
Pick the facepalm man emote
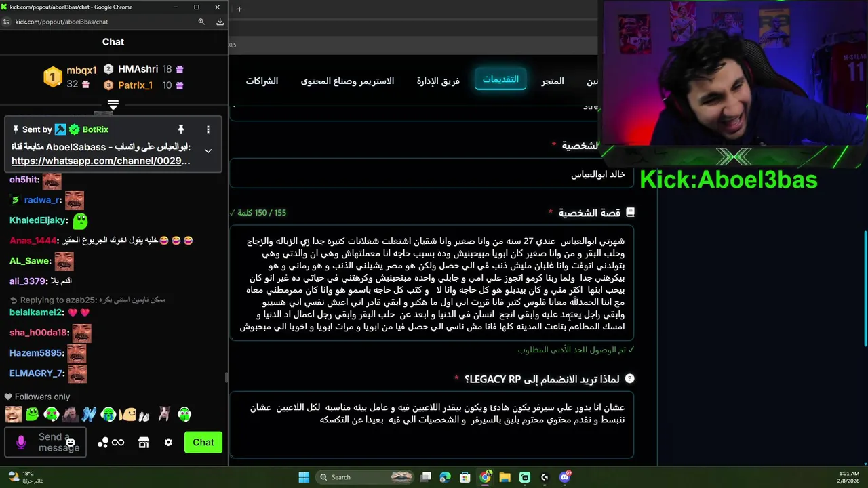click(x=71, y=413)
